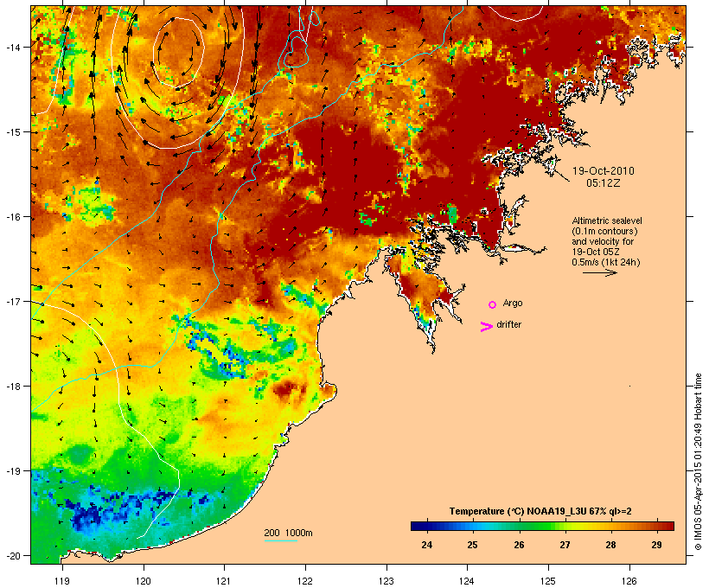This screenshot has height=588, width=709.
Task: Click color bar value '24'
Action: click(x=426, y=545)
